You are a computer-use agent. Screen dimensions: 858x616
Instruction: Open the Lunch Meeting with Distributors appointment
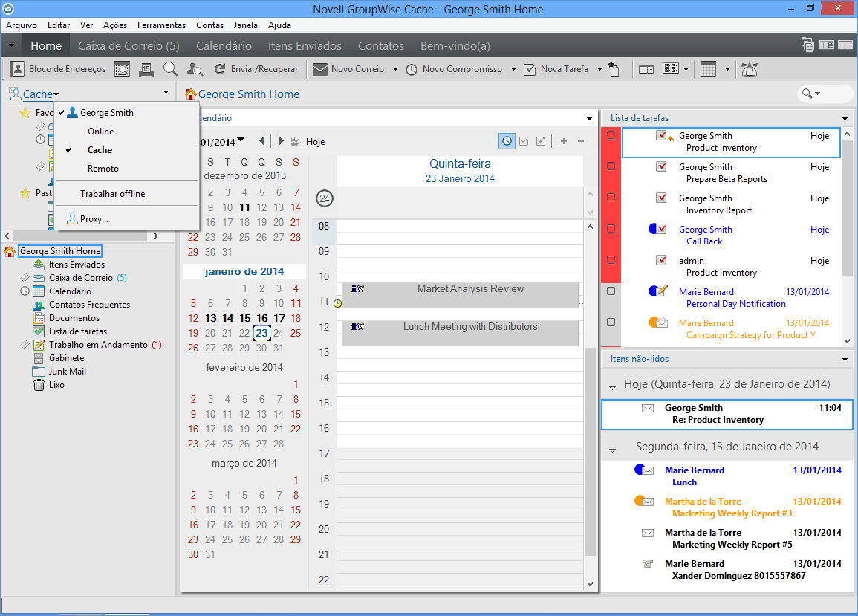tap(460, 333)
